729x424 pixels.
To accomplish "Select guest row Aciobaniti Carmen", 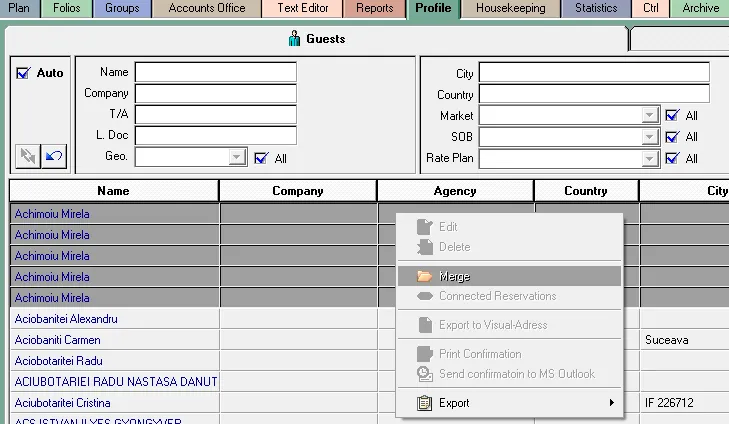I will pos(114,340).
